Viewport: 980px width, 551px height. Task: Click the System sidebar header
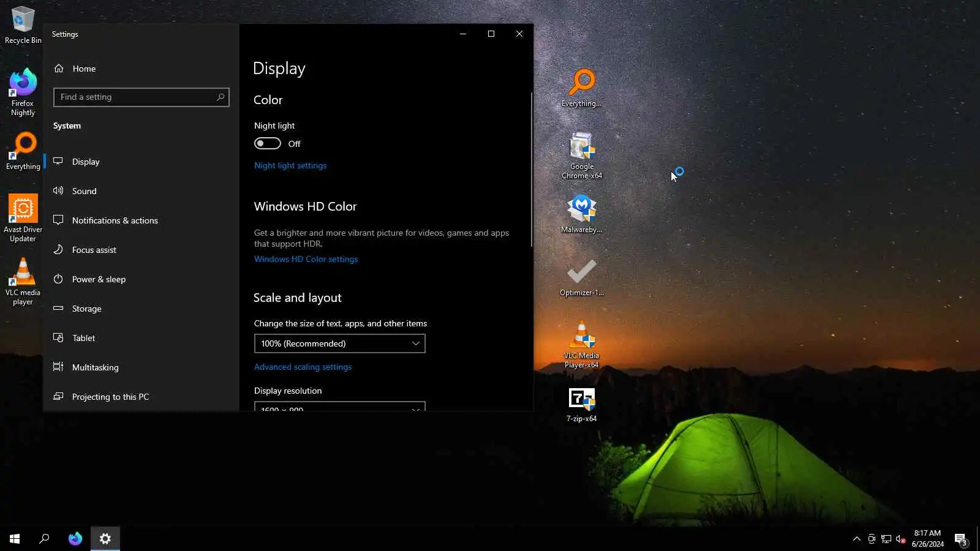click(x=67, y=126)
